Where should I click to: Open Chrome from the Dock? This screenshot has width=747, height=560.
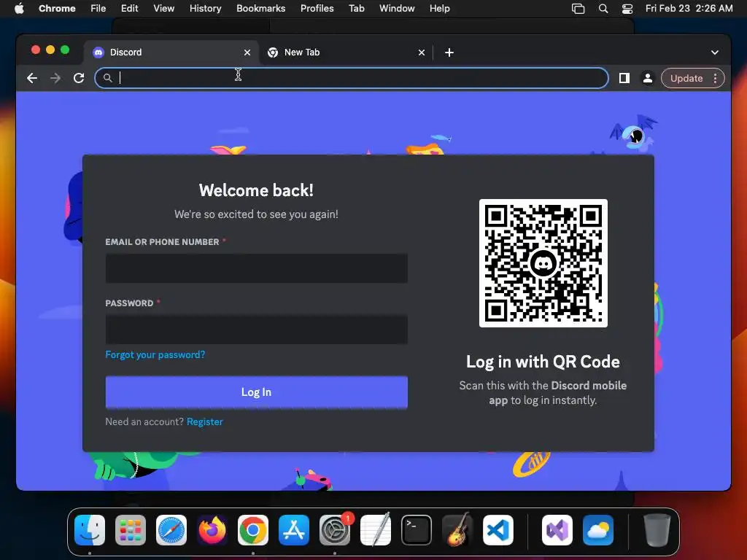[253, 530]
